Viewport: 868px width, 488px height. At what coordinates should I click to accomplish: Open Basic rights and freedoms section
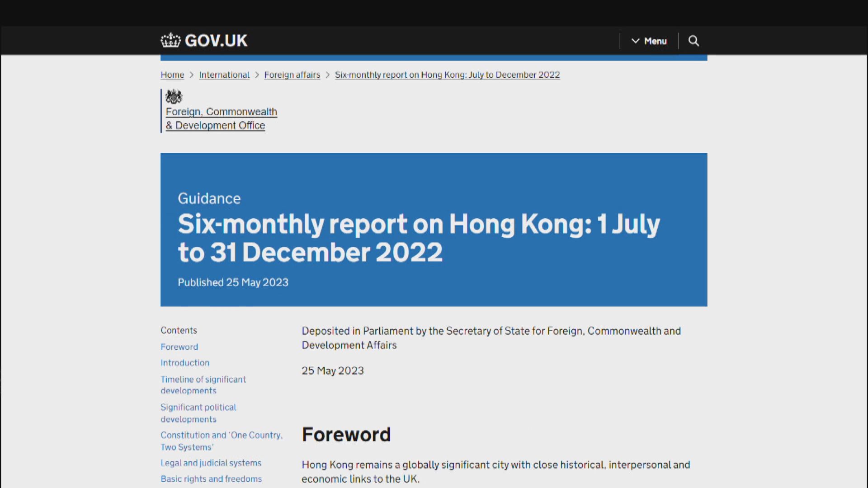click(211, 479)
